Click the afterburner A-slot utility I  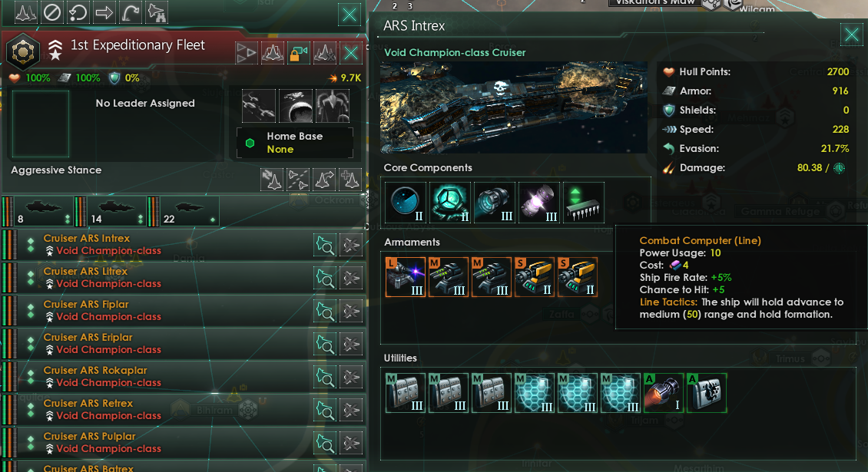pyautogui.click(x=663, y=393)
